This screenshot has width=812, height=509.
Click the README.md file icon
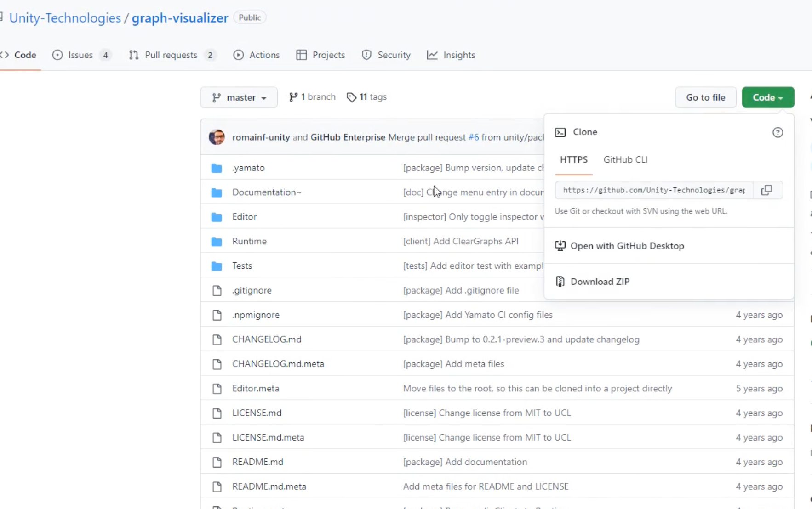coord(217,462)
